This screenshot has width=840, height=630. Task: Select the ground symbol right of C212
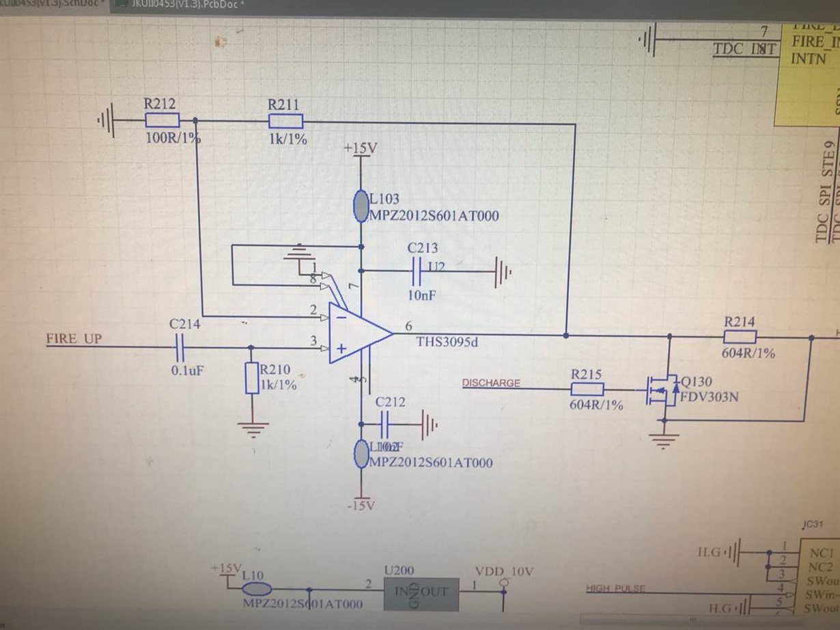(430, 424)
